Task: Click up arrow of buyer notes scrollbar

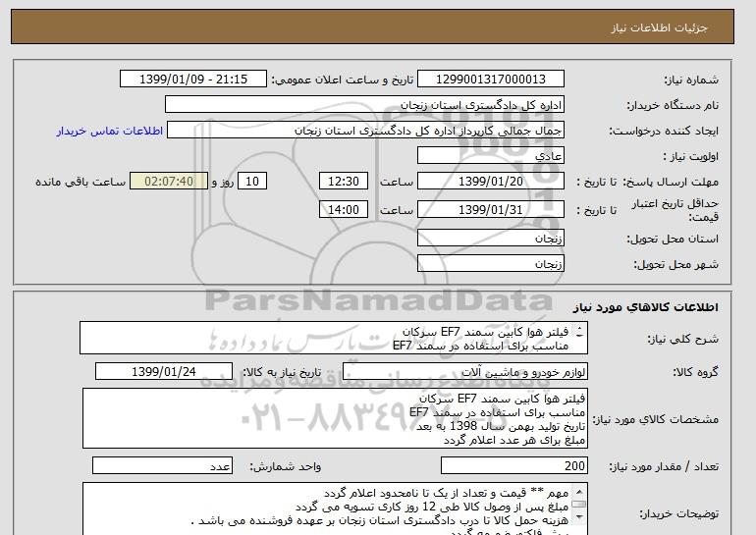Action: click(579, 492)
